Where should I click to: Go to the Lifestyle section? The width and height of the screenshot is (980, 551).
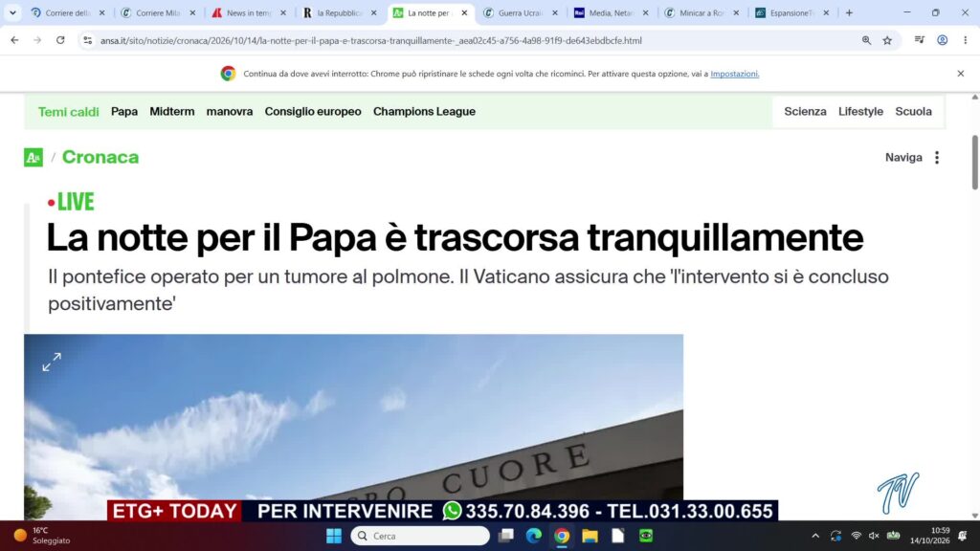click(860, 111)
